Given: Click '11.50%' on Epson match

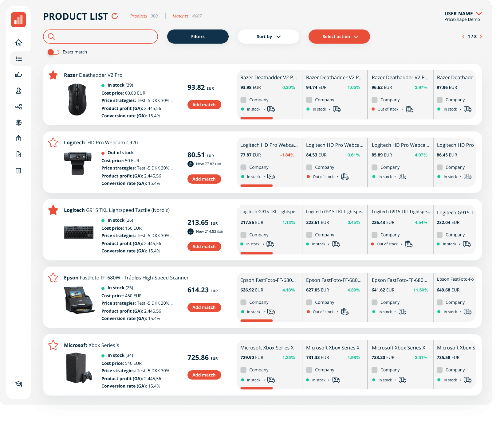Looking at the screenshot, I should [x=421, y=290].
